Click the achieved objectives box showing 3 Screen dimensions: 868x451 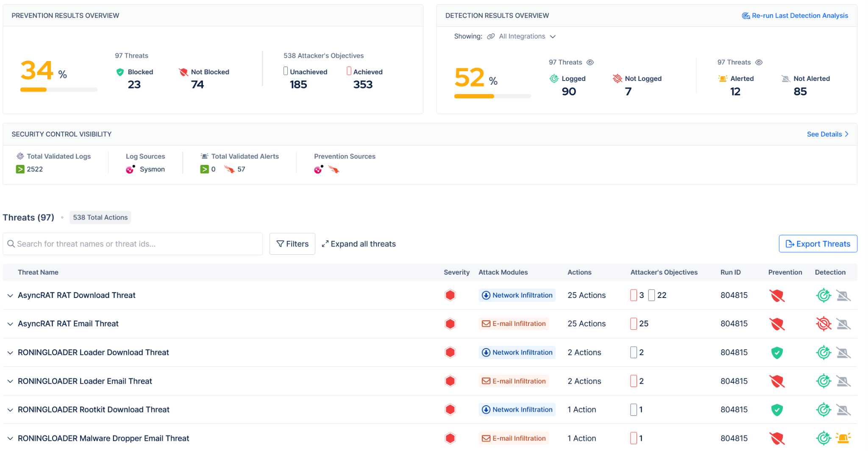coord(633,295)
